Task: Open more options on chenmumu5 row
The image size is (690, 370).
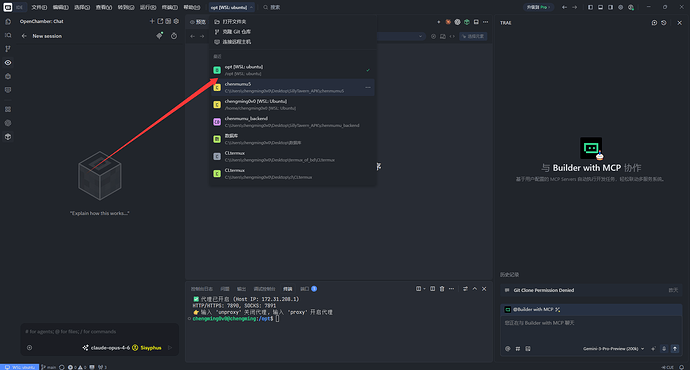Action: [x=368, y=87]
